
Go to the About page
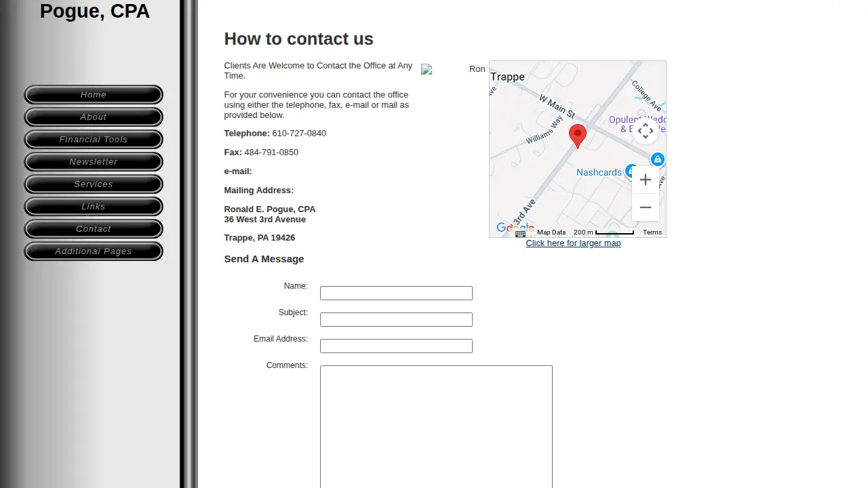[x=94, y=117]
